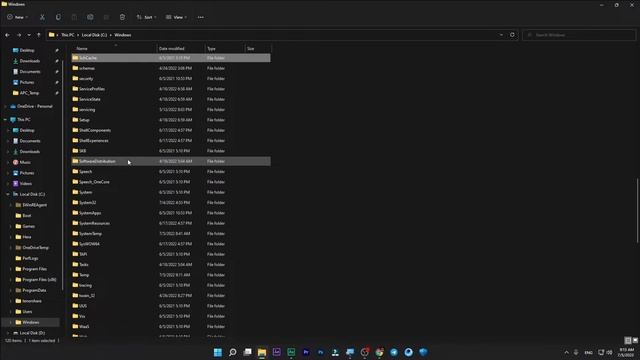Open recent locations dropdown arrow

tap(29, 35)
